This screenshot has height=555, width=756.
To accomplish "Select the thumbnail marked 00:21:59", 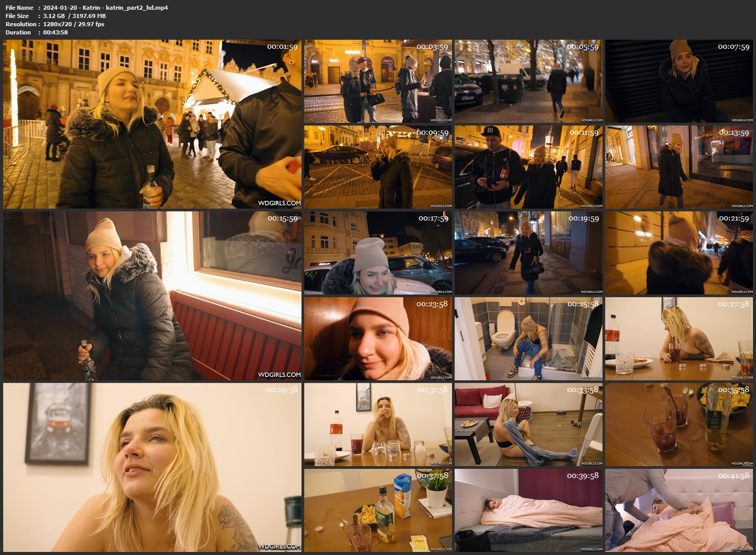I will click(x=679, y=253).
